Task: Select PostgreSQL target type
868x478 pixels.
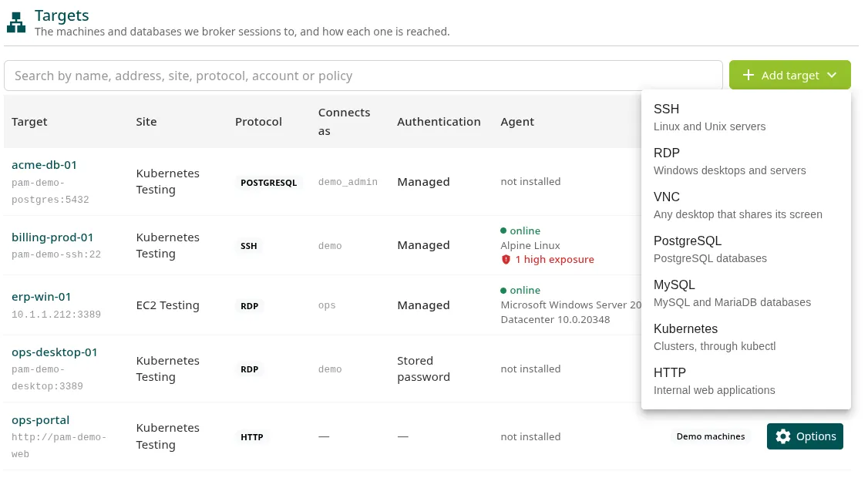Action: pos(745,249)
